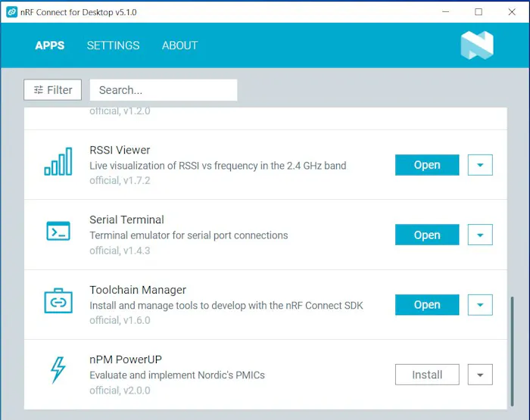This screenshot has width=530, height=420.
Task: Click the RSSI Viewer signal bars icon
Action: click(x=58, y=161)
